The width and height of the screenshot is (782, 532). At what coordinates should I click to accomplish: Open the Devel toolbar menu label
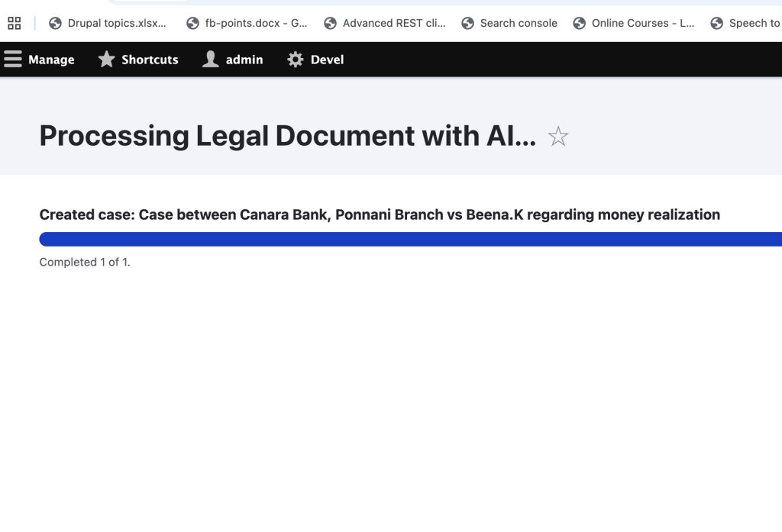(x=327, y=60)
